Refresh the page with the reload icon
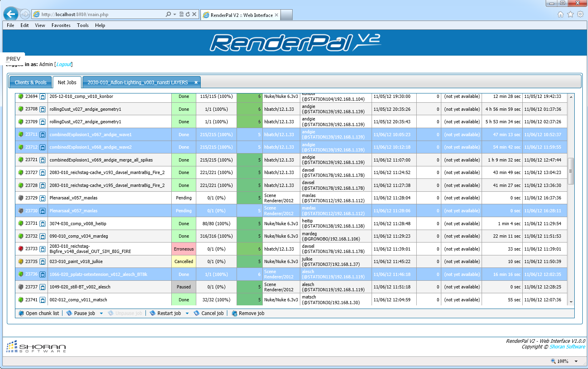 tap(188, 14)
